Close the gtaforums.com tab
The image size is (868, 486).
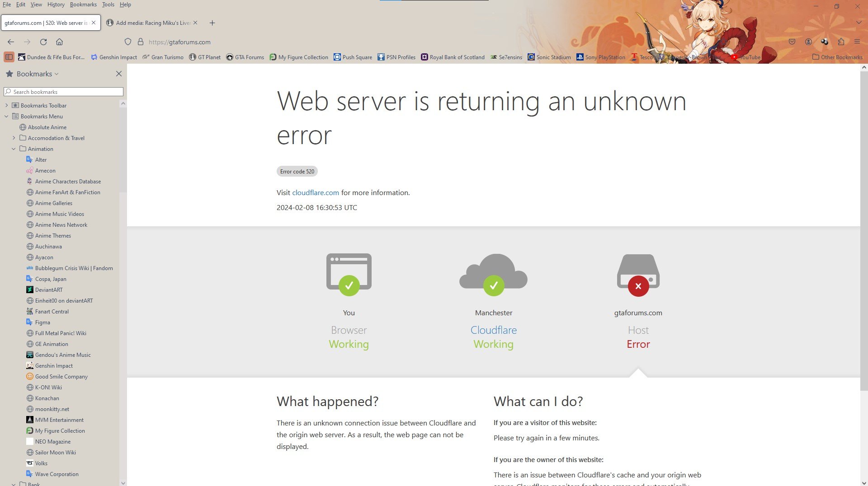(x=94, y=23)
